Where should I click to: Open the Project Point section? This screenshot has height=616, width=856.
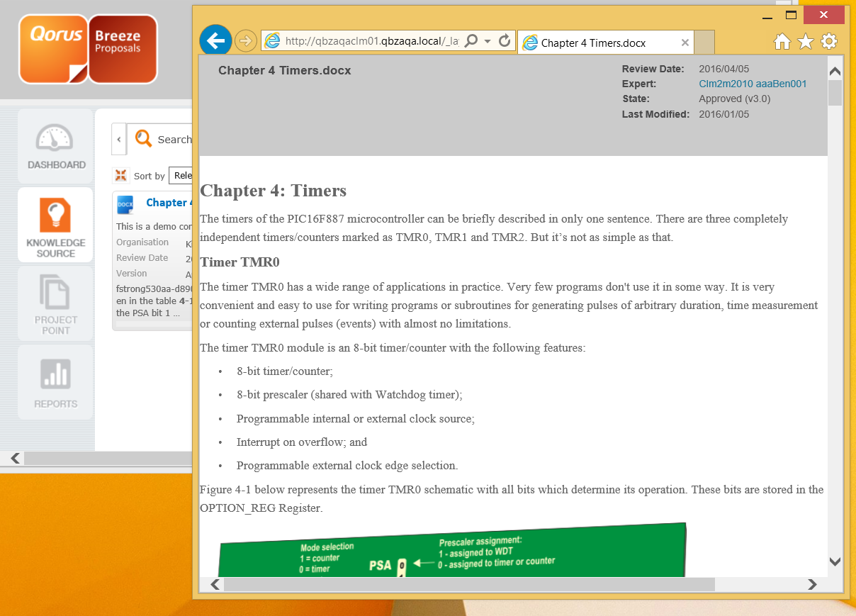[x=56, y=304]
